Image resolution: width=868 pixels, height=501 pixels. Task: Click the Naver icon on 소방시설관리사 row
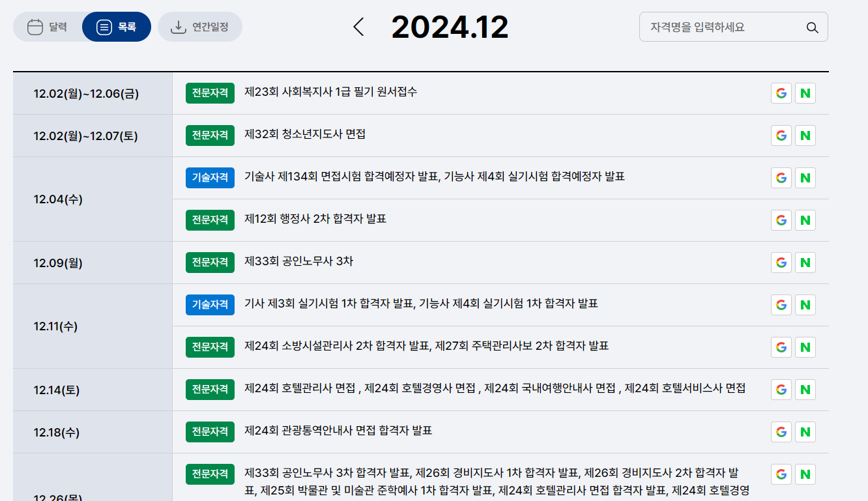(x=805, y=347)
